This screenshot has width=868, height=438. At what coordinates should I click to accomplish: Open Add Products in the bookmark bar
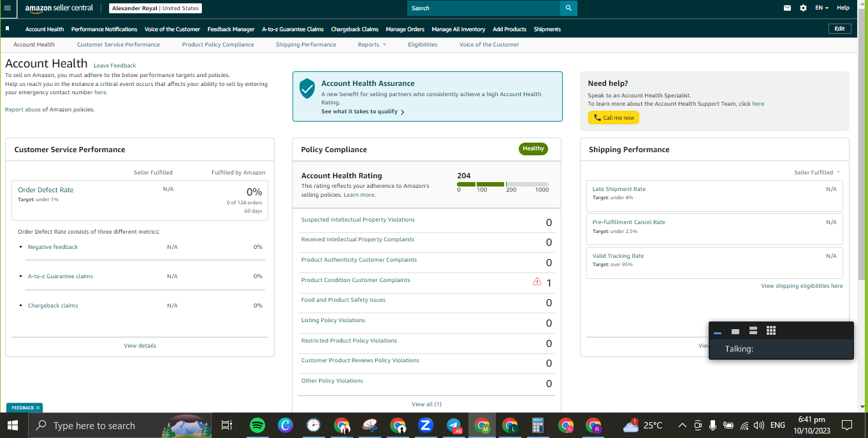[x=509, y=29]
